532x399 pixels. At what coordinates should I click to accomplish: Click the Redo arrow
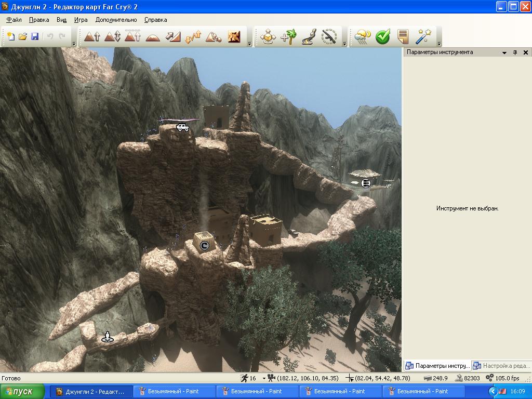point(62,36)
